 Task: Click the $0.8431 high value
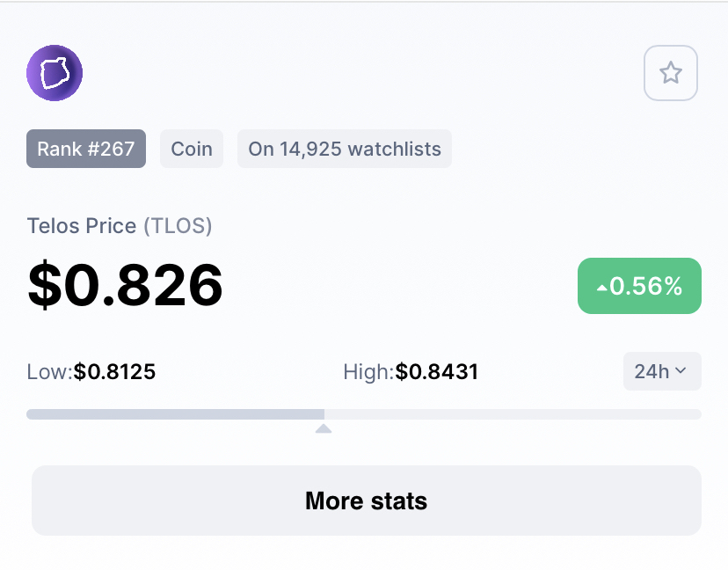pyautogui.click(x=437, y=372)
